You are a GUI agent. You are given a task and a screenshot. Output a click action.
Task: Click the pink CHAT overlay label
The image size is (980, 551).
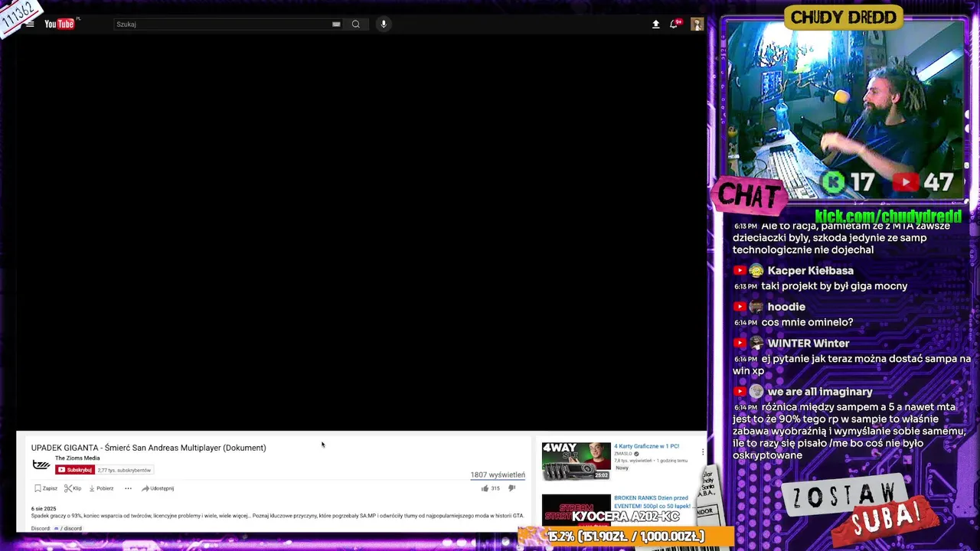tap(749, 196)
